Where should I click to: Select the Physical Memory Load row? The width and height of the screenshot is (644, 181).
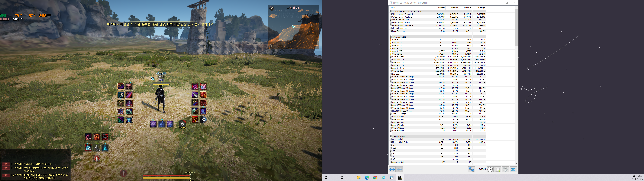tap(438, 28)
